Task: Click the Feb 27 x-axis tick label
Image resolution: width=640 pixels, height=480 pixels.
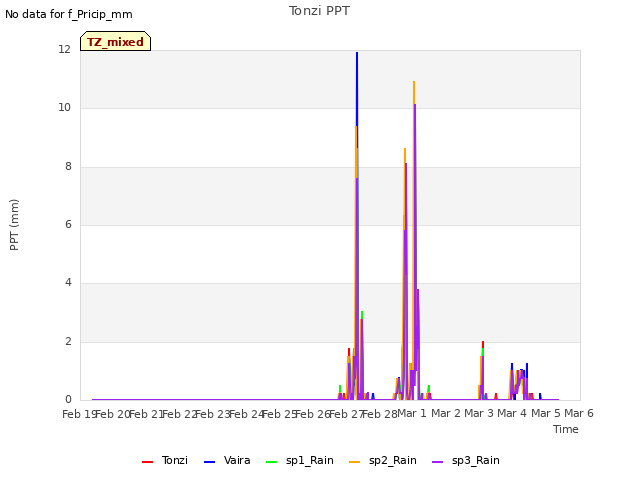Action: [x=346, y=414]
